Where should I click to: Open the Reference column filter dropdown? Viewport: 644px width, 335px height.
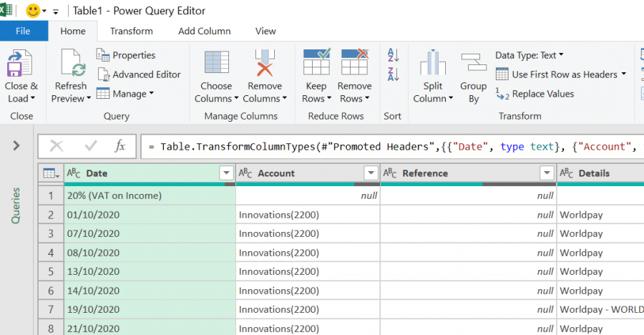547,173
